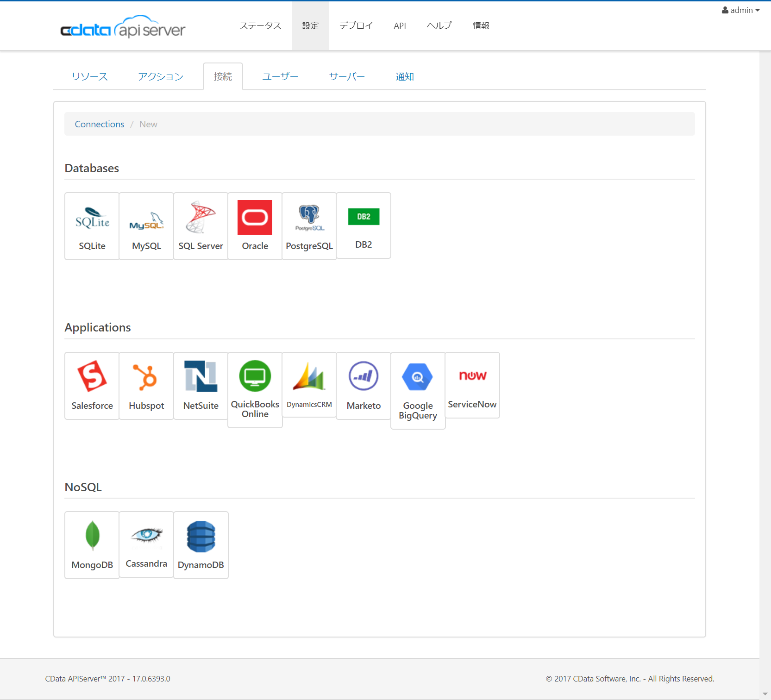
Task: Open the API menu item
Action: click(400, 25)
